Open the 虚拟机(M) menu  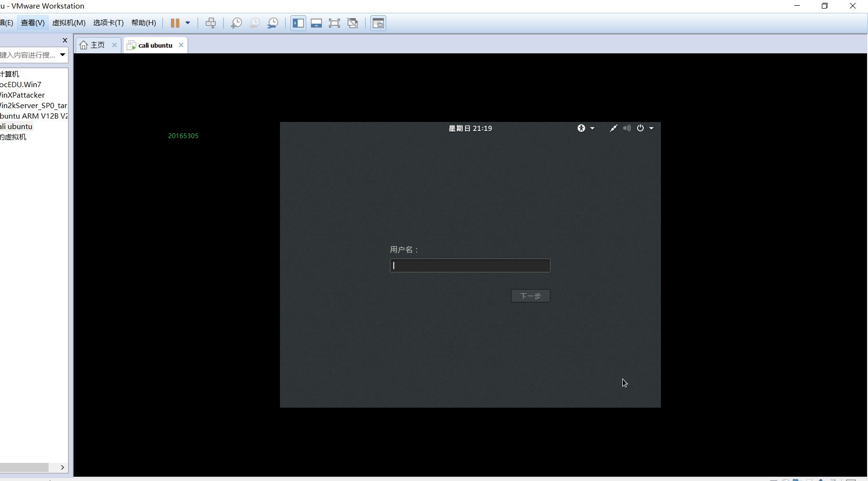(x=69, y=23)
